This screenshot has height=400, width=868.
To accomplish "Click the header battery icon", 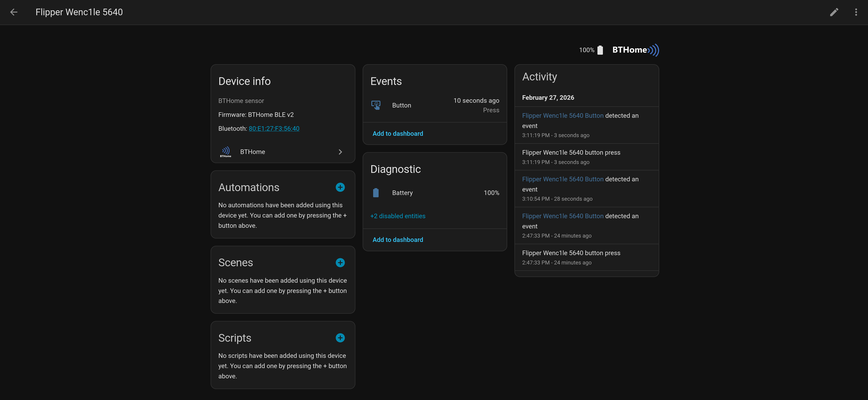I will tap(600, 50).
